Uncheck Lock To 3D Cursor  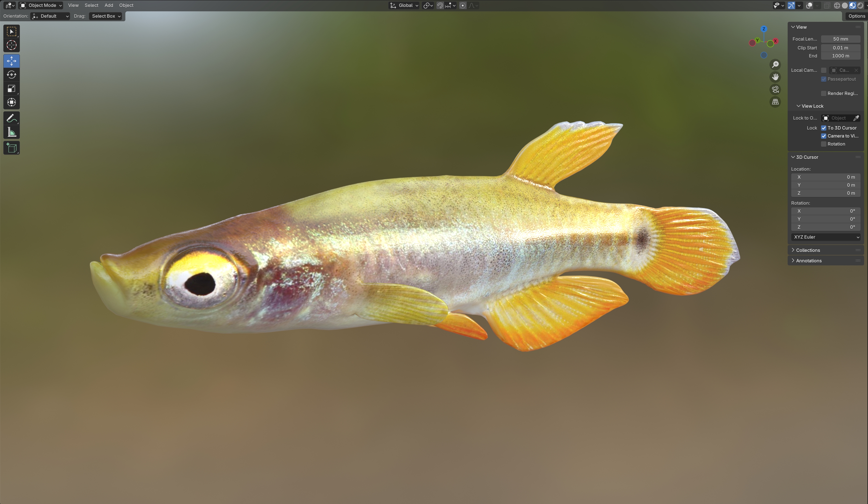click(824, 128)
